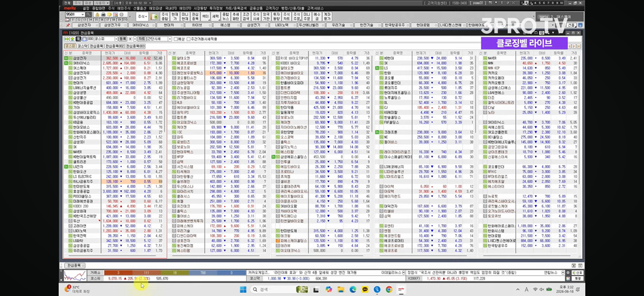Open the dropdown arrow next to clock time
The width and height of the screenshot is (644, 296).
coord(150,3)
